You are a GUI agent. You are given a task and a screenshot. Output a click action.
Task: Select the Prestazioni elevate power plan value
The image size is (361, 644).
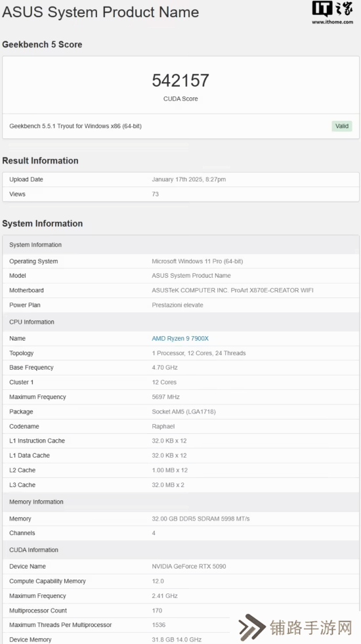coord(177,305)
